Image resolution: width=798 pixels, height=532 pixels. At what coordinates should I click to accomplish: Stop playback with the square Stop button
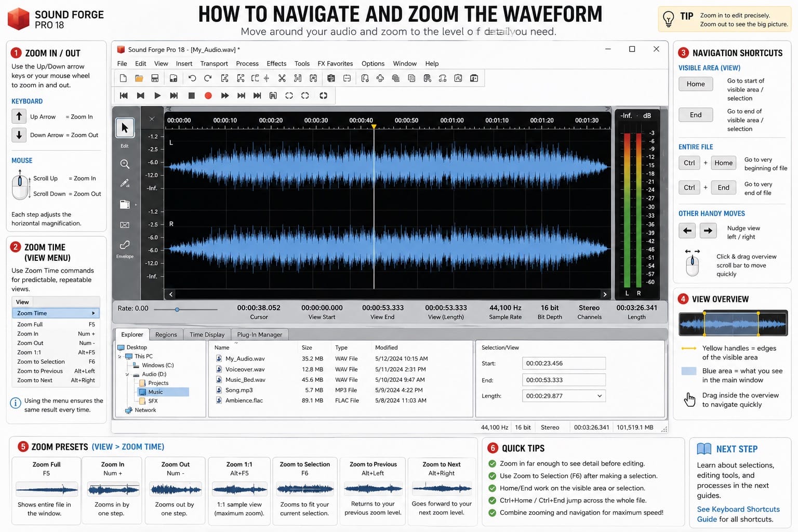(191, 96)
